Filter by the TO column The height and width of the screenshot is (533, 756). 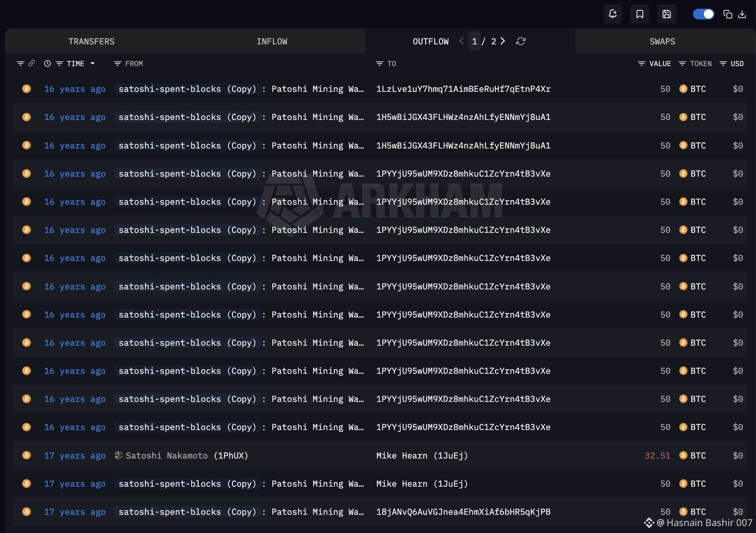point(380,63)
